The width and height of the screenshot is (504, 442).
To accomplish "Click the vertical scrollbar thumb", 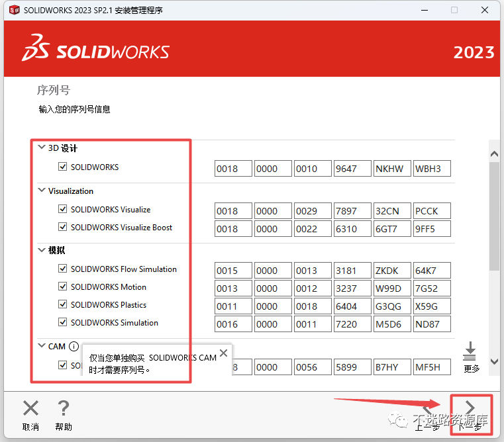I will click(494, 216).
